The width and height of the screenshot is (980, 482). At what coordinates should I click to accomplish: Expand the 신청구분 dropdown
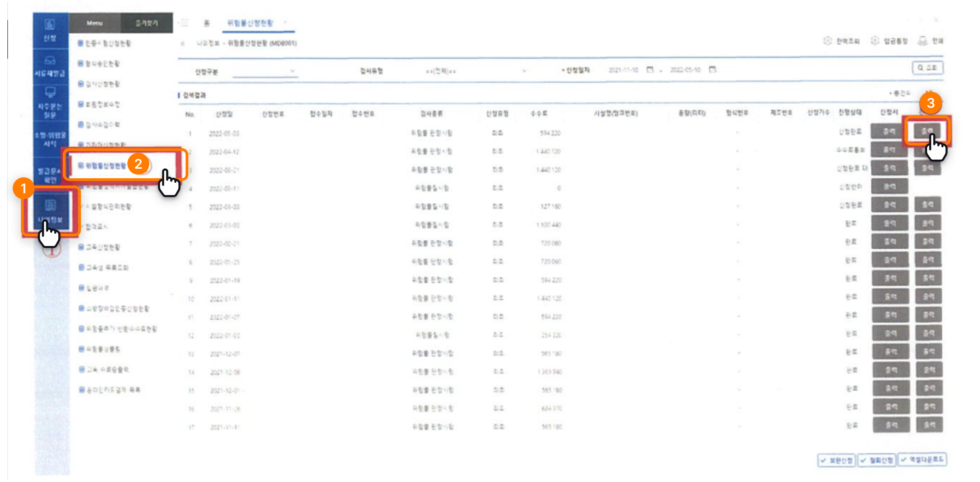(292, 71)
